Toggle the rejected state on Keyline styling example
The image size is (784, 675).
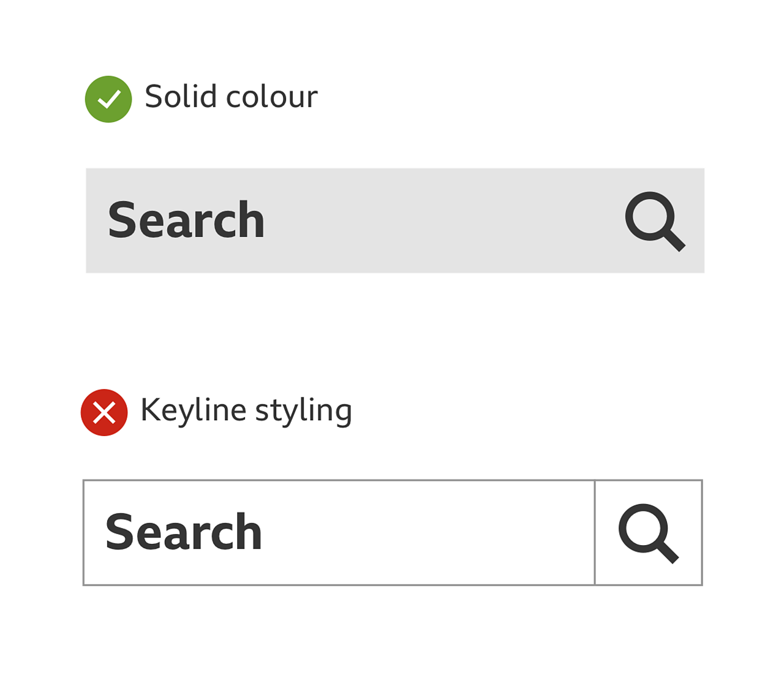104,412
